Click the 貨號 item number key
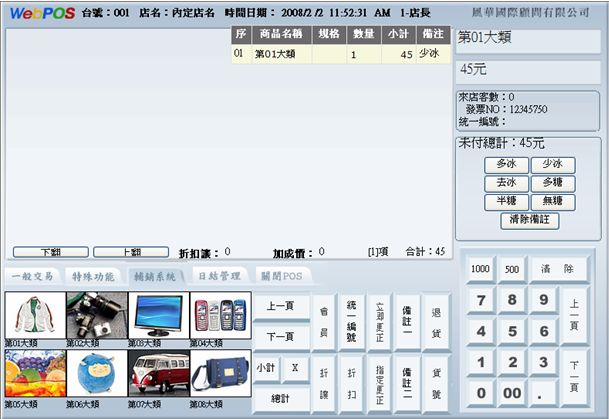Image resolution: width=609 pixels, height=419 pixels. coord(436,384)
